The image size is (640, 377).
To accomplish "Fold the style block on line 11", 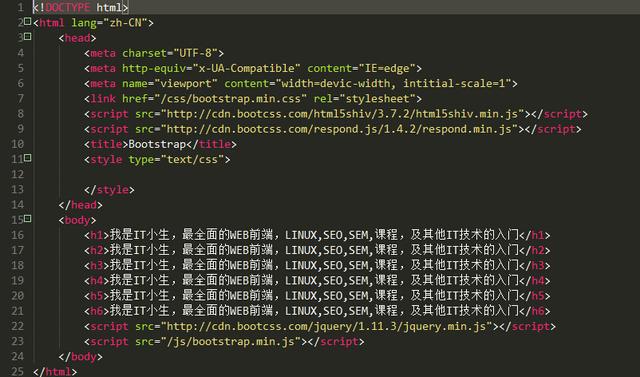I will click(28, 157).
